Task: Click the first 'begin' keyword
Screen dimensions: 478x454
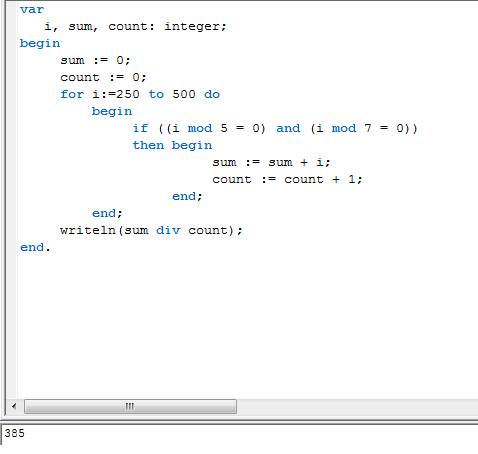Action: [x=40, y=44]
